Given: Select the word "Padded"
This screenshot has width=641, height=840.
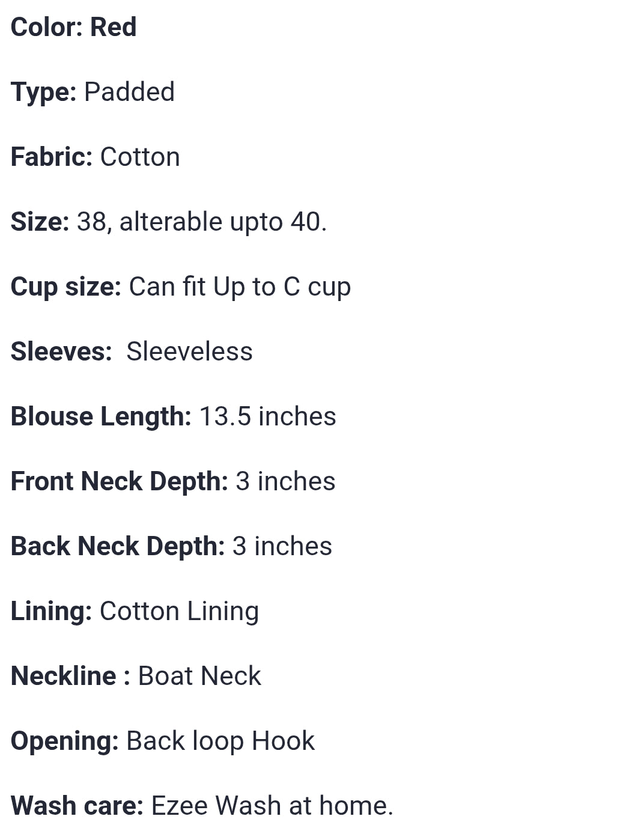Looking at the screenshot, I should (x=129, y=92).
